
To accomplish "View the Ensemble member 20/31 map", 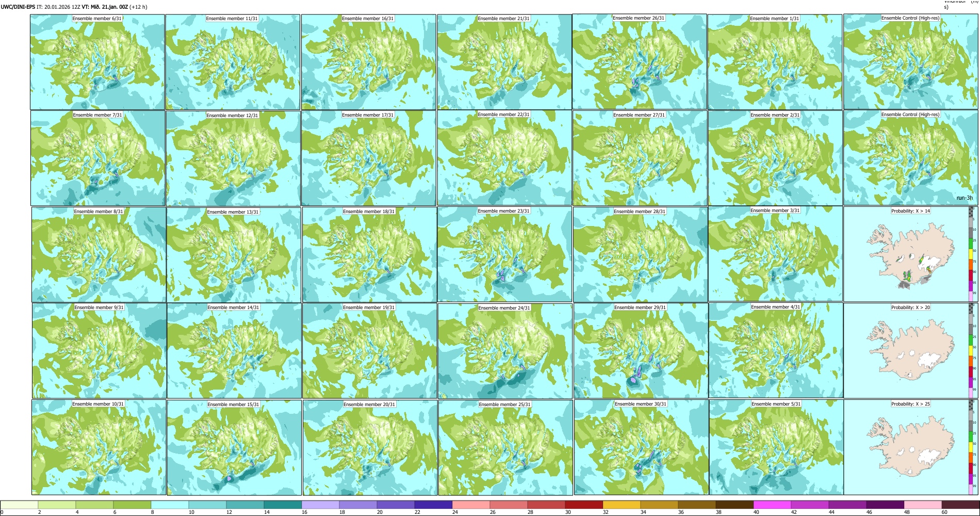I will [x=370, y=448].
